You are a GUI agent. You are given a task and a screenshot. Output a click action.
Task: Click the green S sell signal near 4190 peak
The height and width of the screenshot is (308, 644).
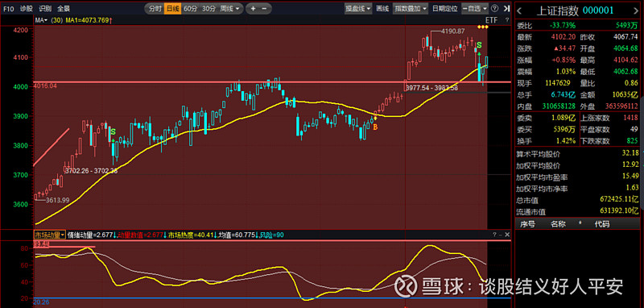pyautogui.click(x=479, y=45)
